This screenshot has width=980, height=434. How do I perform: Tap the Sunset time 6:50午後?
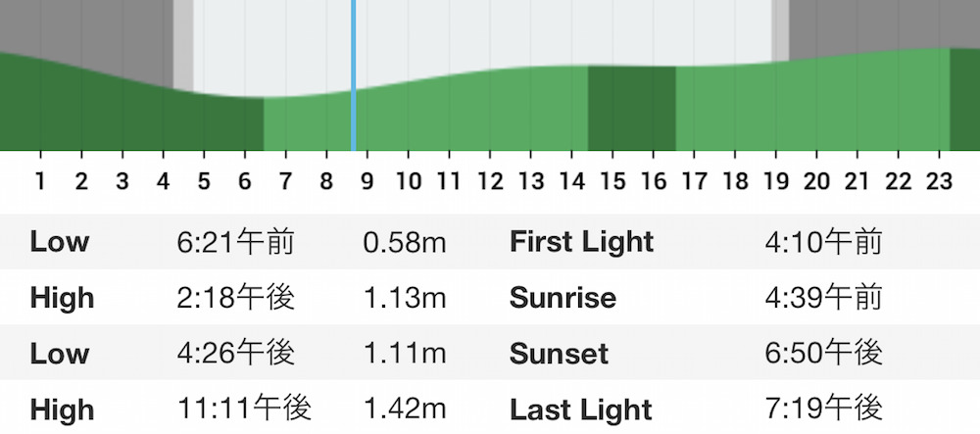(823, 354)
